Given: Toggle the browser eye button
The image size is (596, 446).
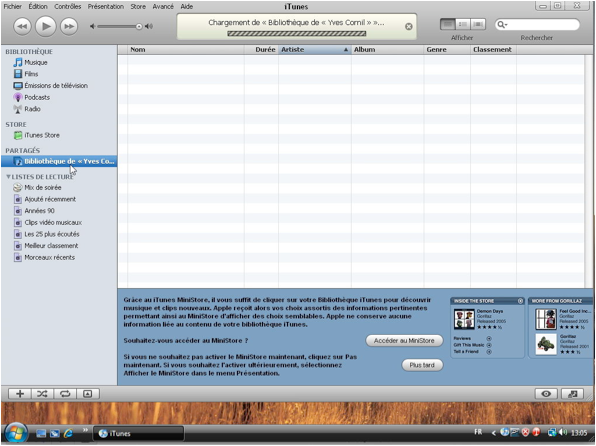Looking at the screenshot, I should click(x=546, y=394).
